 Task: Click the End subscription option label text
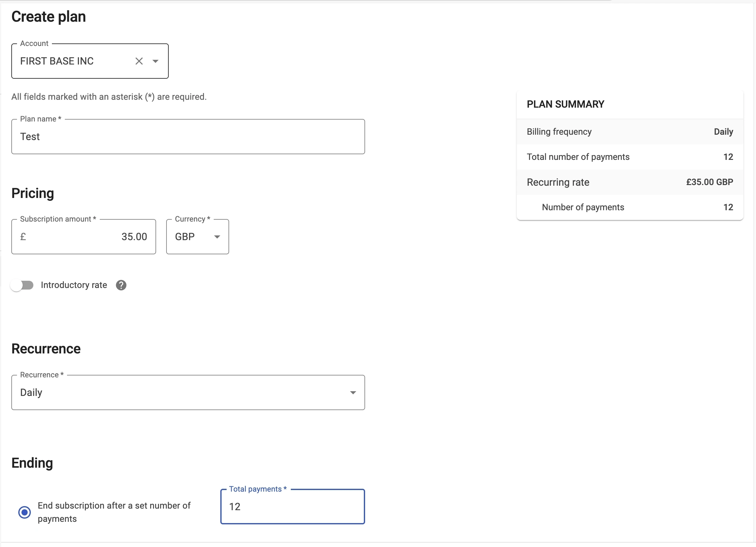tap(114, 512)
